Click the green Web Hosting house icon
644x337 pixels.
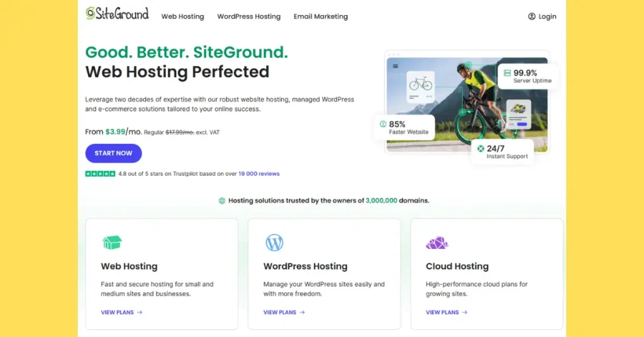coord(112,243)
